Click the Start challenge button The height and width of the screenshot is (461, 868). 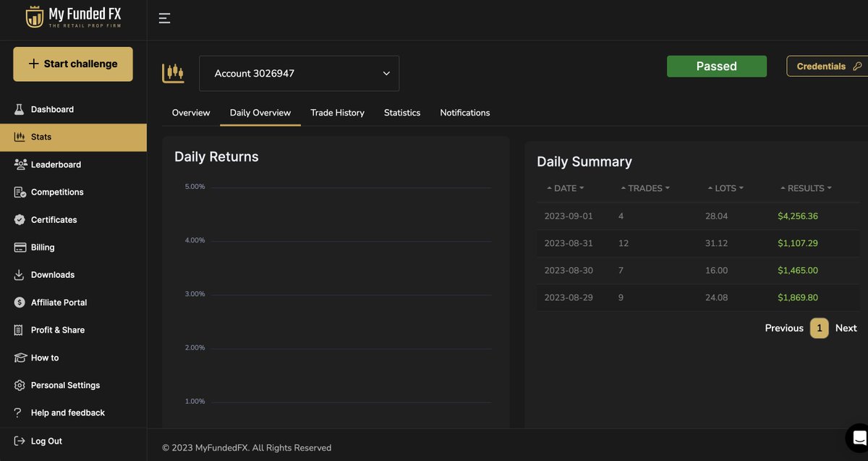coord(73,64)
